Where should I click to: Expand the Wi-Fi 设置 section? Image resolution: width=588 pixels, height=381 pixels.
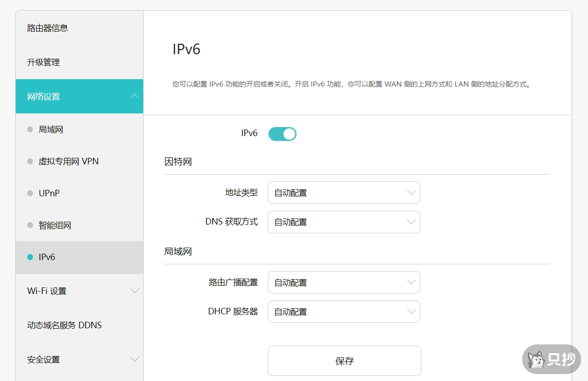134,291
